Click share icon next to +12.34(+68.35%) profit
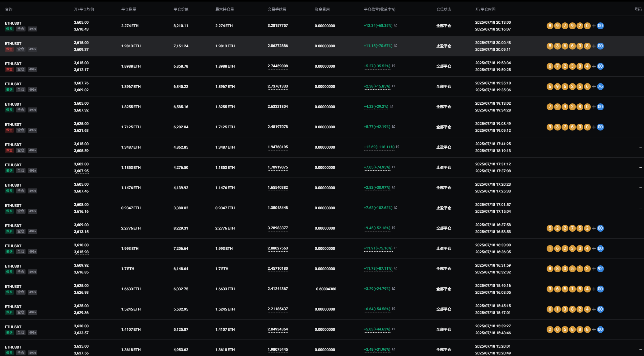Viewport: 644px width, 356px height. click(x=396, y=26)
